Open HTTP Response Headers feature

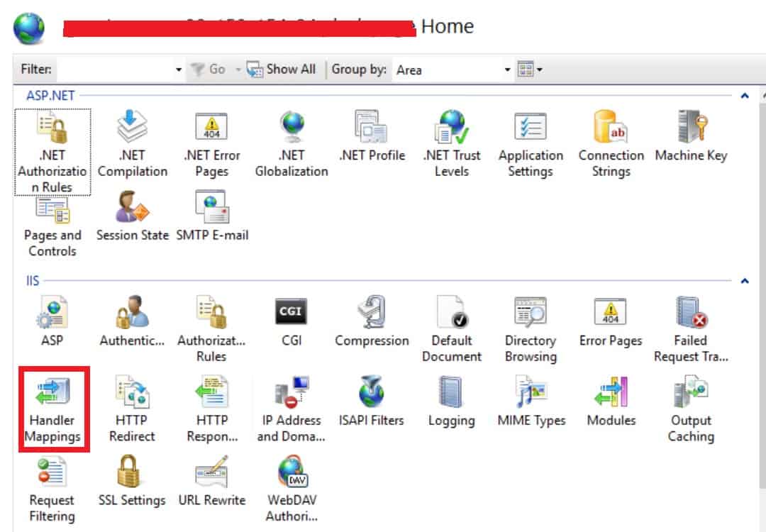(x=212, y=409)
